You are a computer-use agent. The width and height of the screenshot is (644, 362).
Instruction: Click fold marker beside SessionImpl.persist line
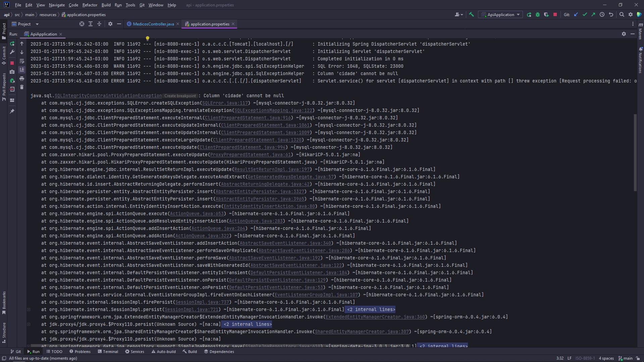coord(29,309)
